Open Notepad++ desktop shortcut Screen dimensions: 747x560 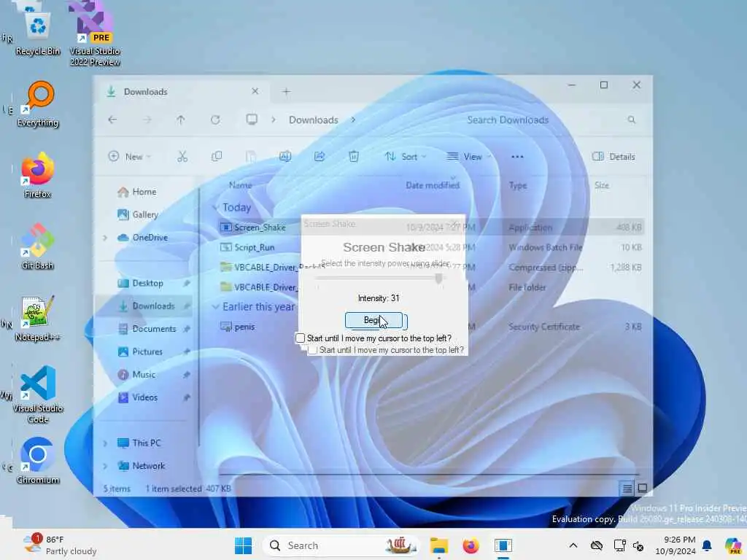click(38, 318)
